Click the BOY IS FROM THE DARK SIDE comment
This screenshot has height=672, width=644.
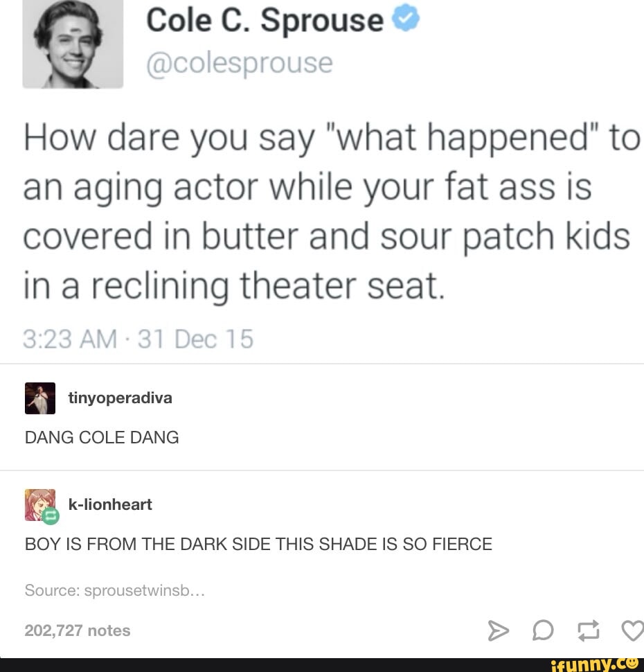[258, 544]
